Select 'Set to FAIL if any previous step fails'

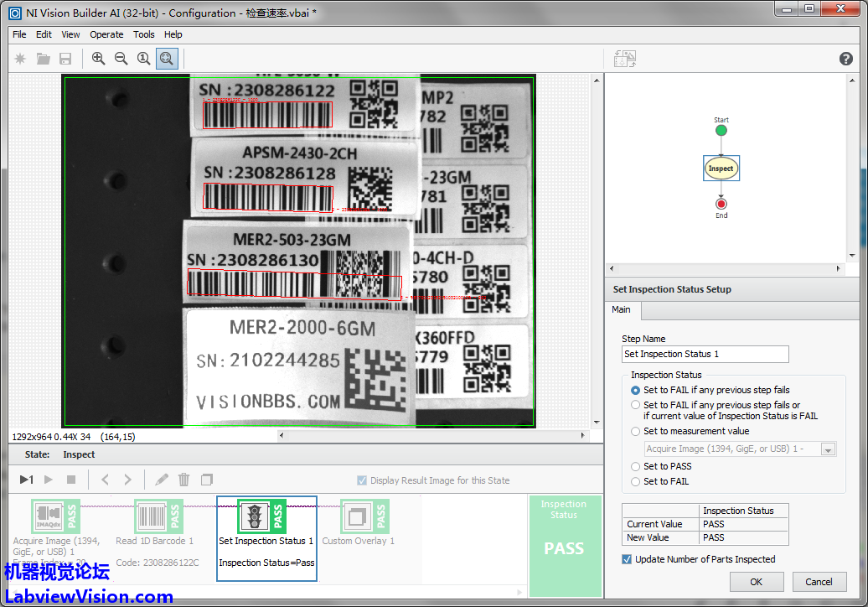[x=635, y=391]
